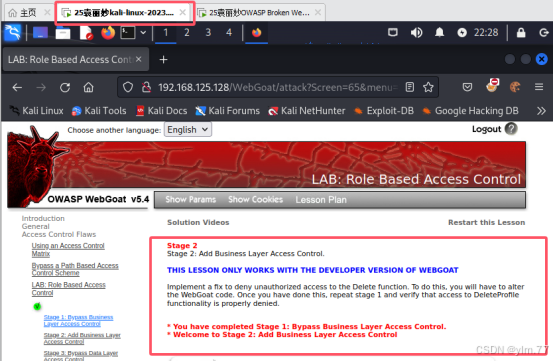This screenshot has height=361, width=553.
Task: Show more bookmarks chevron
Action: click(541, 111)
